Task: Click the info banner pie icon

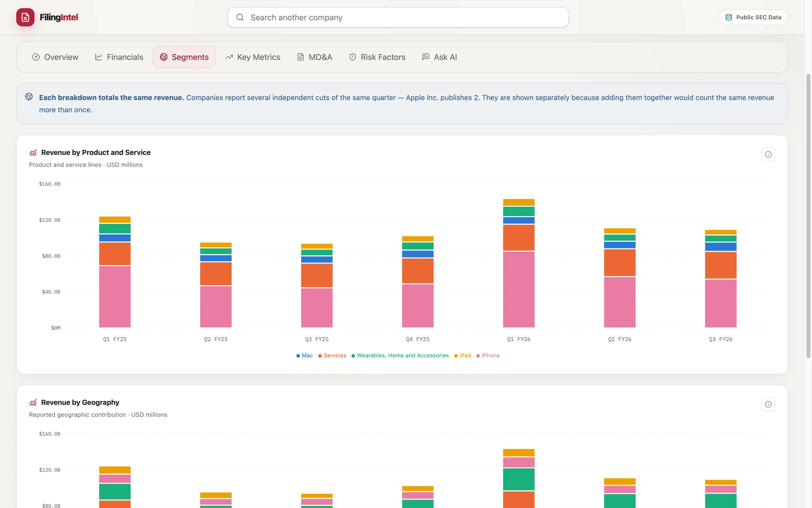Action: [x=29, y=97]
